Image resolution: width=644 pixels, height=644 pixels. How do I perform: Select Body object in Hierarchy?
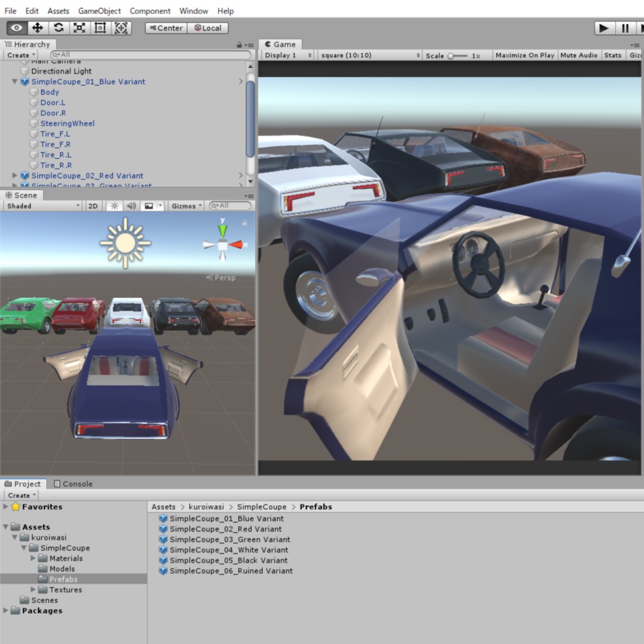tap(49, 92)
